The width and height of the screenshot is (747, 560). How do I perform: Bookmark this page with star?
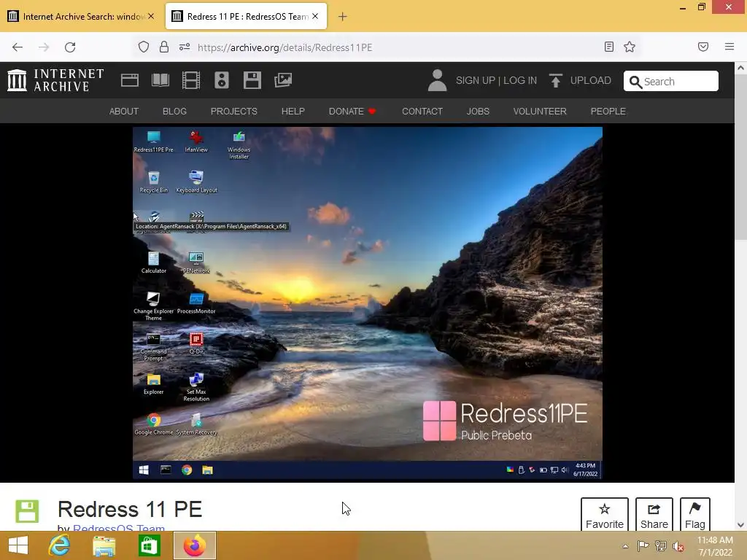pos(630,47)
